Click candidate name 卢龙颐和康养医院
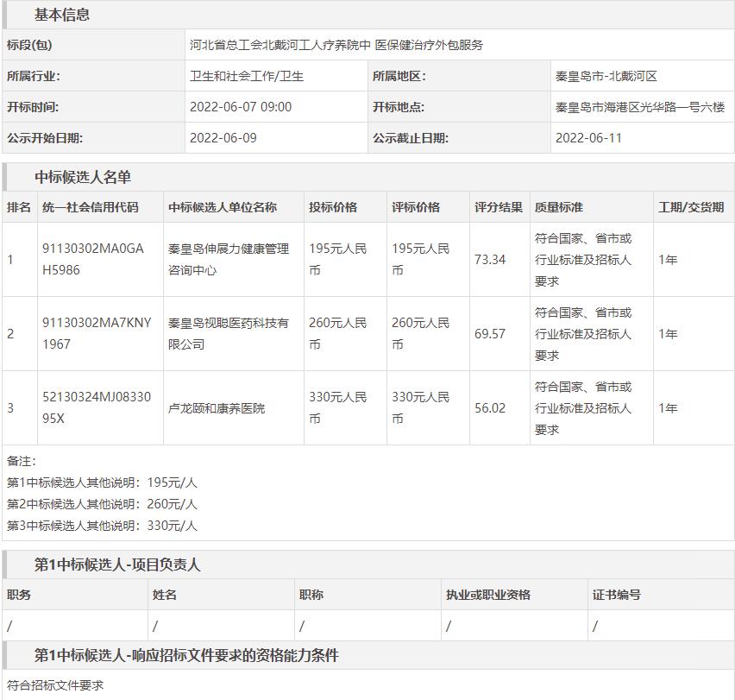Screen dimensions: 735x700 (x=217, y=408)
